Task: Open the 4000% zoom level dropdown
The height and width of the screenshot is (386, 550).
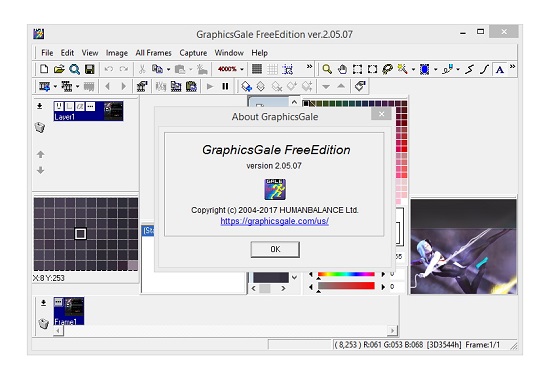Action: (242, 69)
